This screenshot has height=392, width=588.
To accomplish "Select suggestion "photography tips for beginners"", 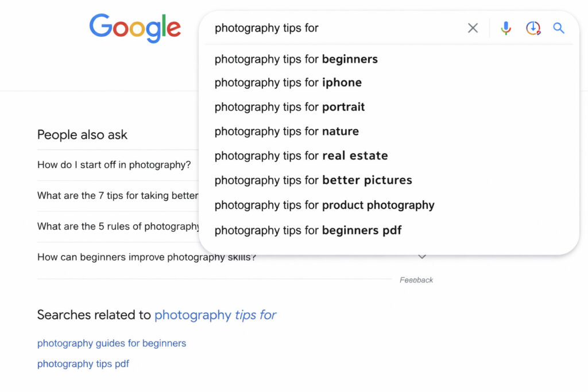I will [x=296, y=59].
